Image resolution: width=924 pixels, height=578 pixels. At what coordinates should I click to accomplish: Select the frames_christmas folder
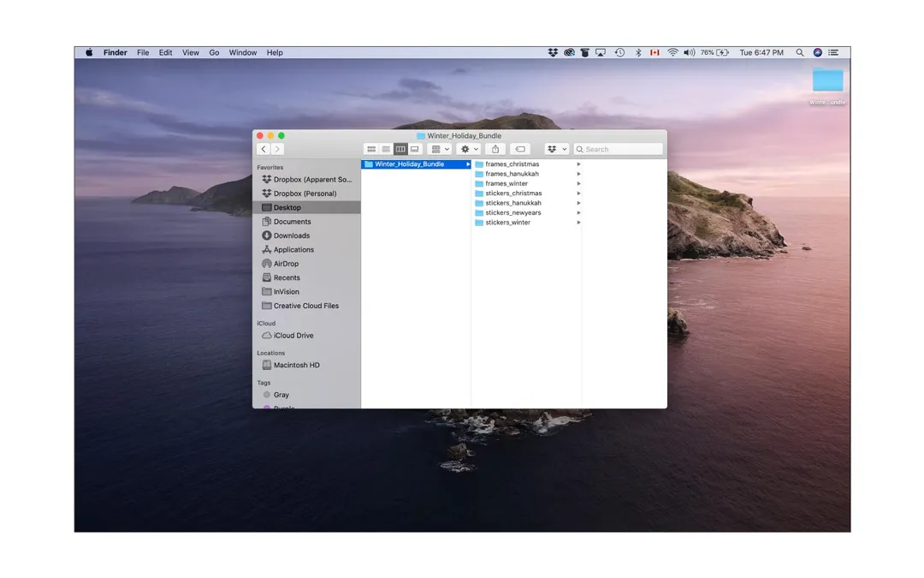[512, 164]
